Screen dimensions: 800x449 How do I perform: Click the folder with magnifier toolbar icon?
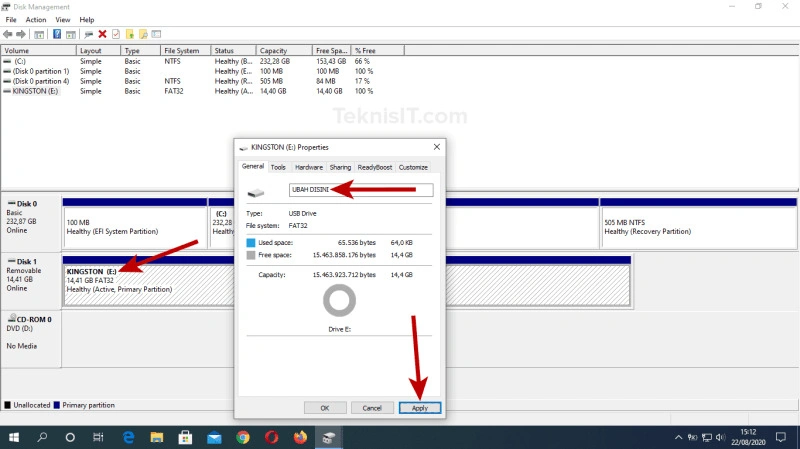pyautogui.click(x=143, y=34)
